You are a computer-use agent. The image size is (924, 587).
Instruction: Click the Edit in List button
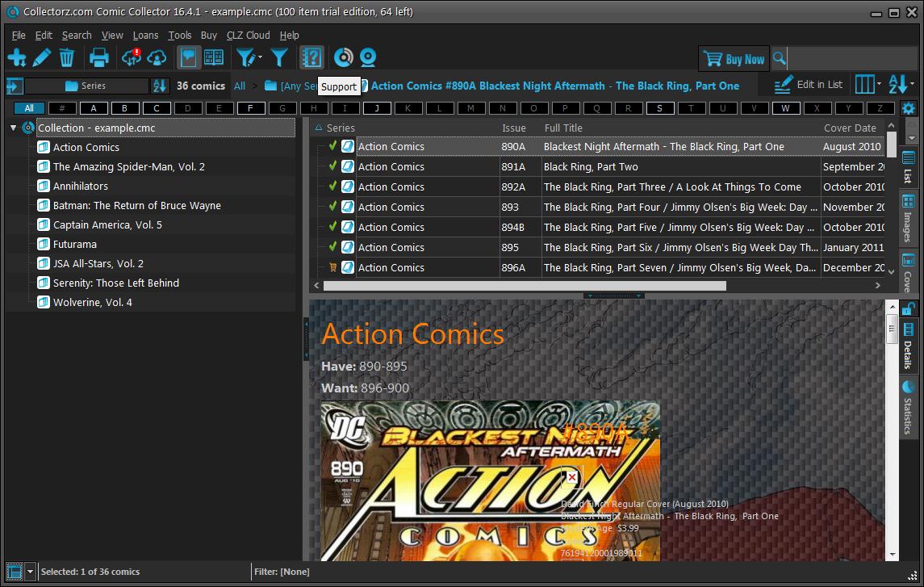tap(809, 85)
